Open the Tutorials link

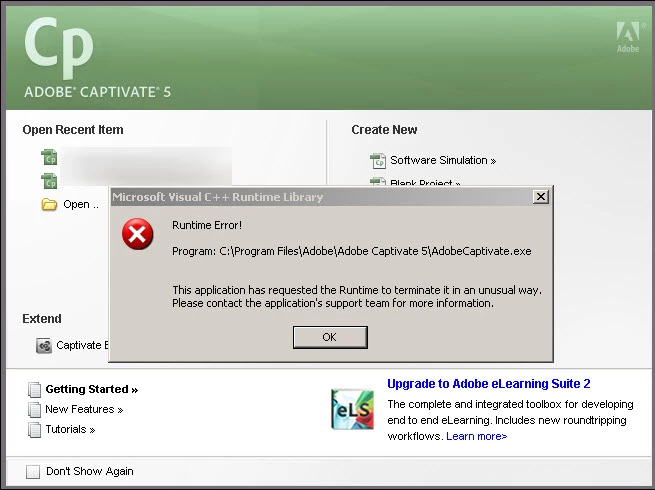point(70,429)
